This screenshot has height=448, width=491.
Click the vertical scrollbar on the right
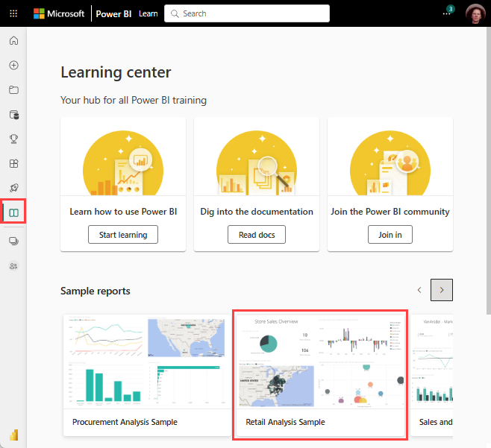(489, 171)
